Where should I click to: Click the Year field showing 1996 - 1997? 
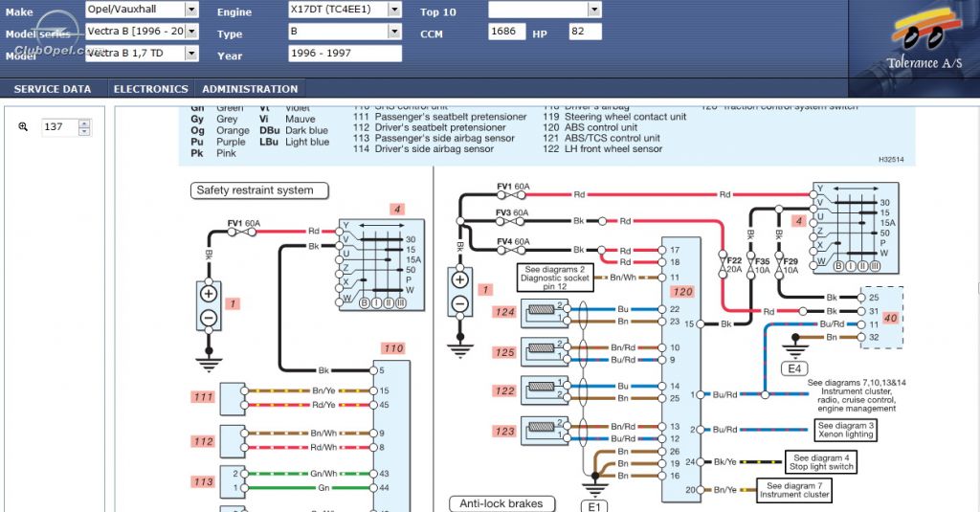(345, 54)
